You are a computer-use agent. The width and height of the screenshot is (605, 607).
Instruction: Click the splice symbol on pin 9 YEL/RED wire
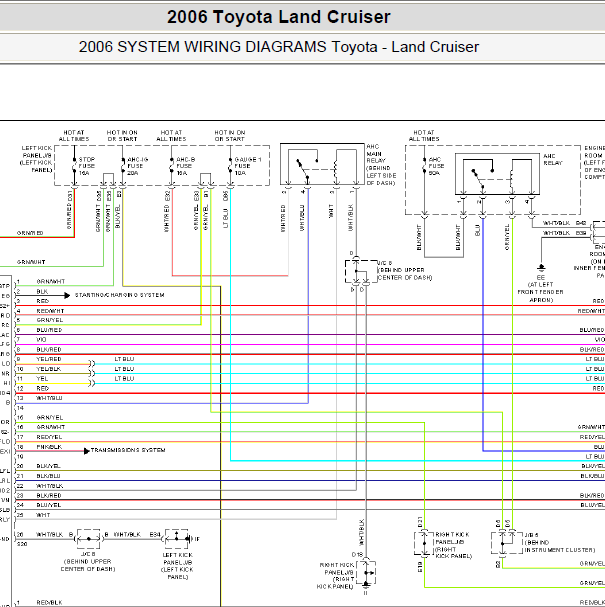(x=91, y=364)
